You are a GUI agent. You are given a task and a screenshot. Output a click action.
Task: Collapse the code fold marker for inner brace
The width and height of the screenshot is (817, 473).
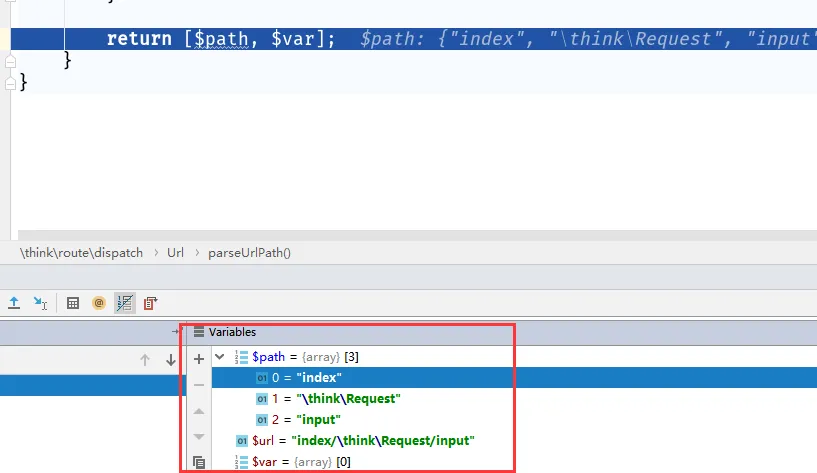pyautogui.click(x=11, y=61)
